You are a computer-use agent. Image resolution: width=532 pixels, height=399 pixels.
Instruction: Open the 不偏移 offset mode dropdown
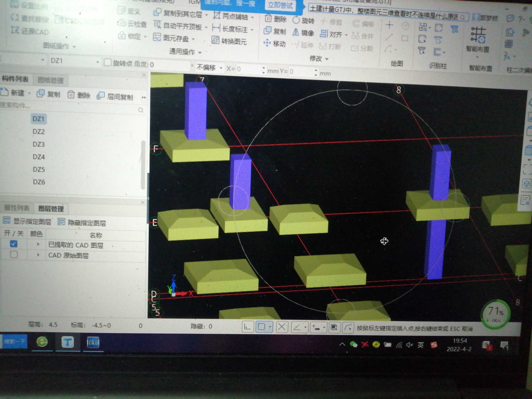click(x=221, y=68)
